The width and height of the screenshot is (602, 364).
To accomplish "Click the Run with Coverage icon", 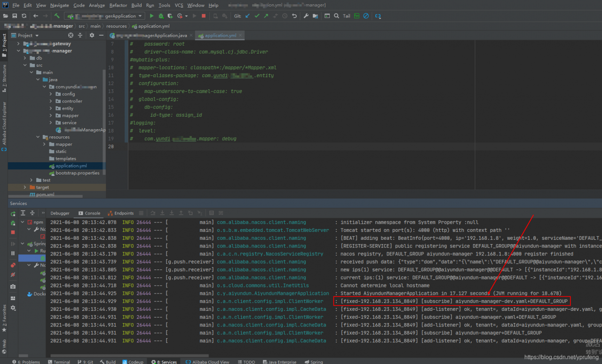I will (x=170, y=16).
